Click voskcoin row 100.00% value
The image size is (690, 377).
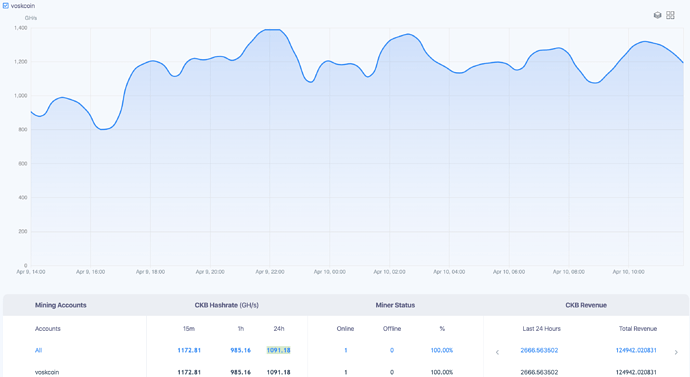[442, 372]
